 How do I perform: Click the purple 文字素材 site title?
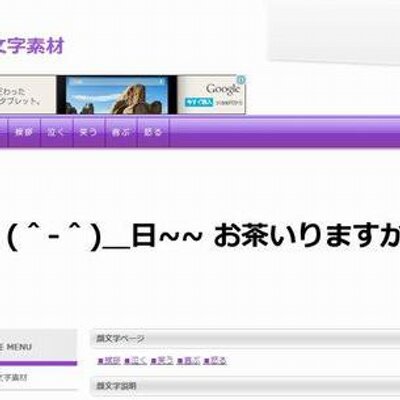(x=32, y=46)
